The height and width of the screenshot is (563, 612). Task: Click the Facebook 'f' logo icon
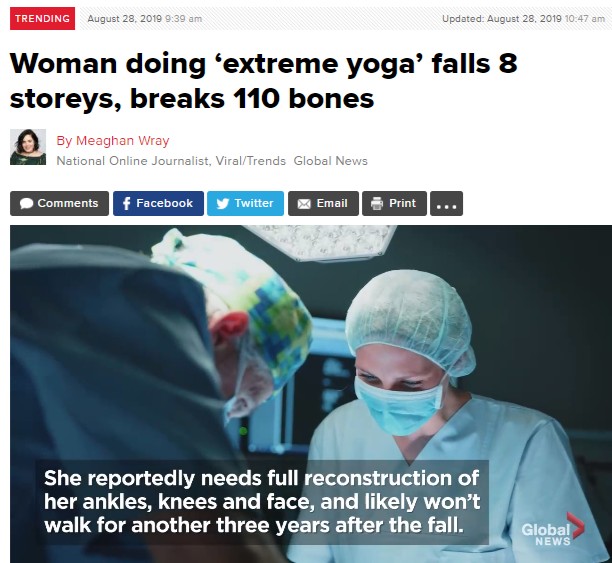click(126, 203)
